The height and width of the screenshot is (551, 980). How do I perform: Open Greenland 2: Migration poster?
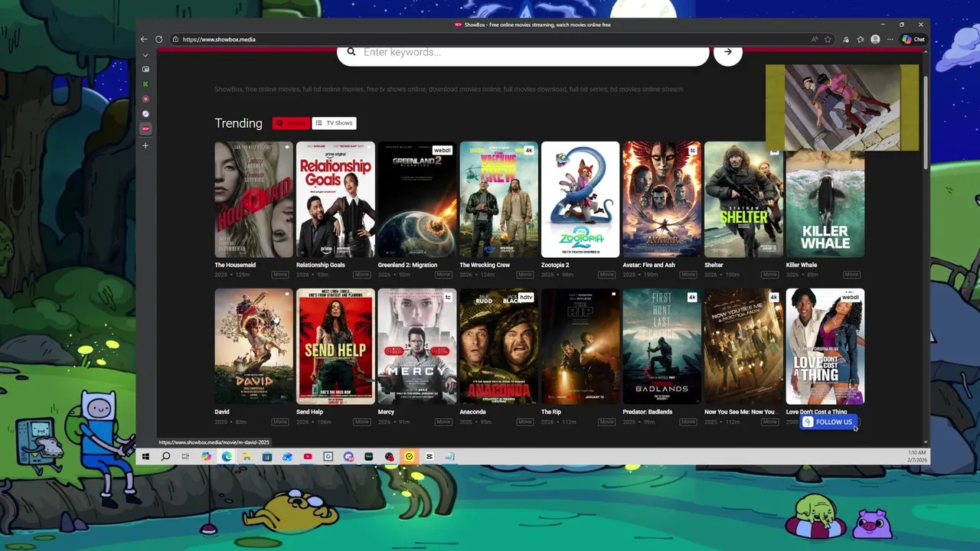(417, 200)
